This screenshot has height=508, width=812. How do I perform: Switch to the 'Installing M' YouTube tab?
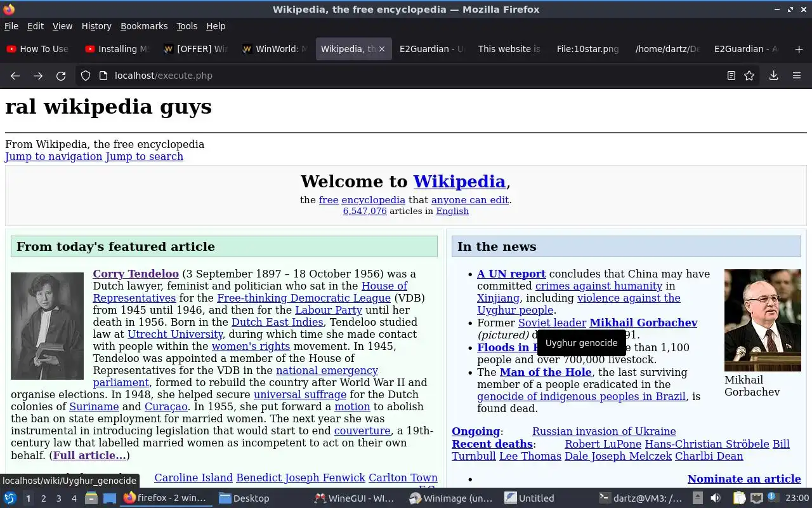(x=117, y=49)
